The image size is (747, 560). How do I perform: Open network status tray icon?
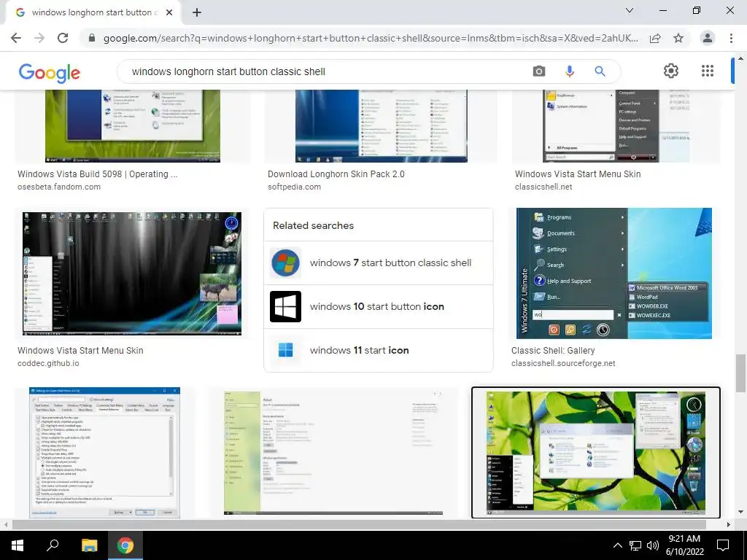tap(635, 545)
